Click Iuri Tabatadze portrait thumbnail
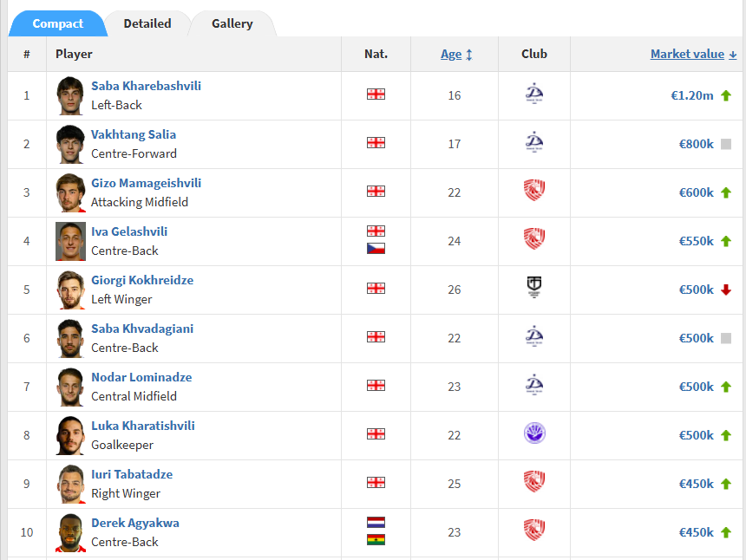Viewport: 746px width, 560px height. click(x=70, y=484)
